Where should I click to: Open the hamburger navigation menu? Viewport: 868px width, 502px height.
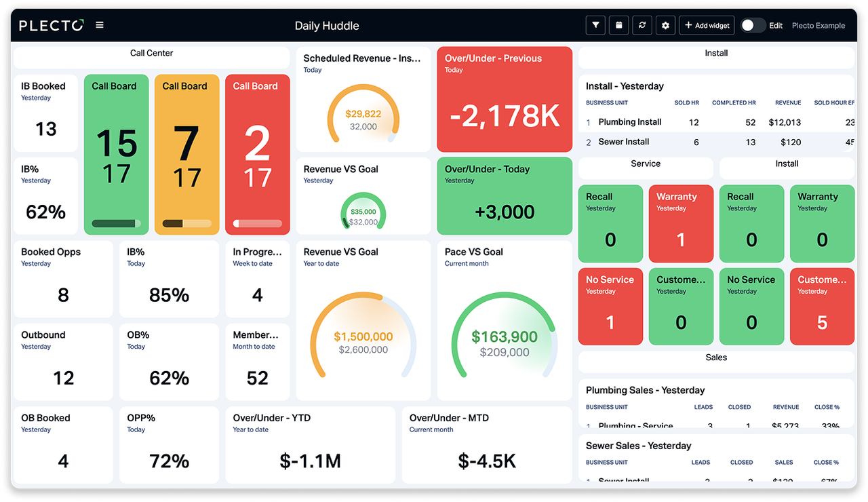coord(99,24)
